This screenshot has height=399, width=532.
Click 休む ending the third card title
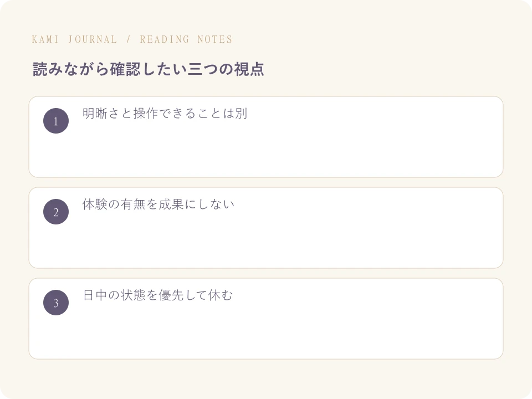click(221, 295)
